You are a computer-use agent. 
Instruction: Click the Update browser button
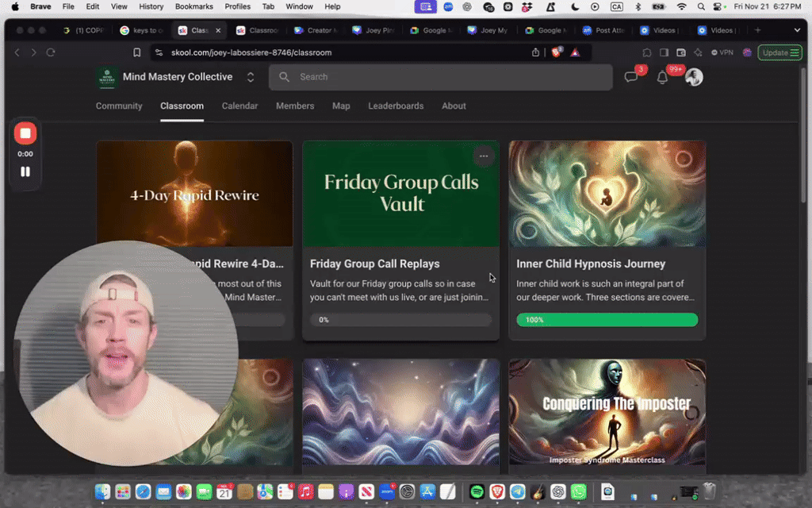click(780, 52)
